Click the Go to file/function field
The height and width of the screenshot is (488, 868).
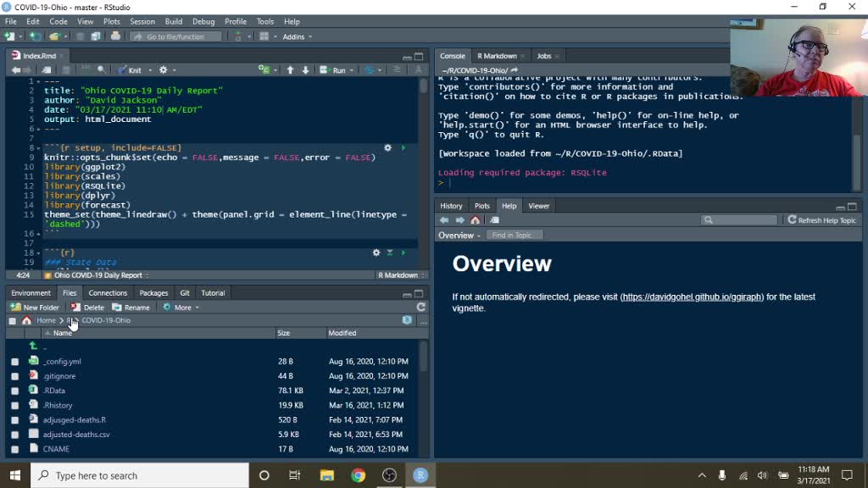(175, 36)
